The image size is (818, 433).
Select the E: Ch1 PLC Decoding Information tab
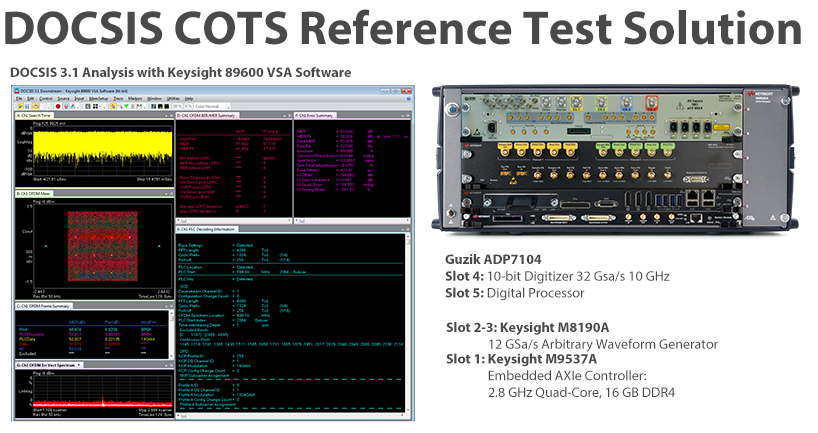[x=207, y=230]
